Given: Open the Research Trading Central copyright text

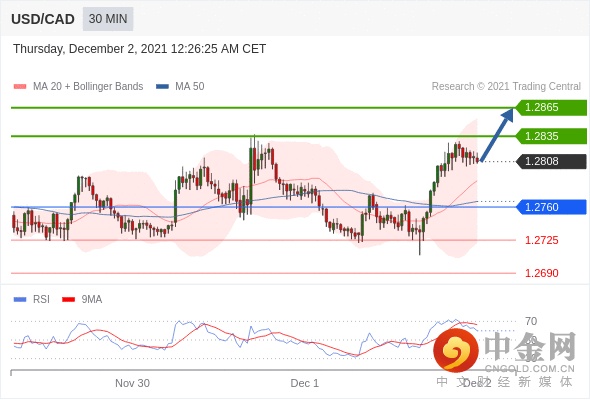Looking at the screenshot, I should pyautogui.click(x=506, y=87).
